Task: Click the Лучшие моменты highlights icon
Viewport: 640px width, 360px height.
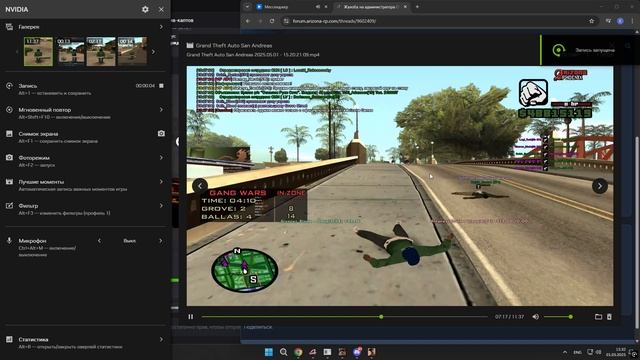Action: tap(9, 182)
